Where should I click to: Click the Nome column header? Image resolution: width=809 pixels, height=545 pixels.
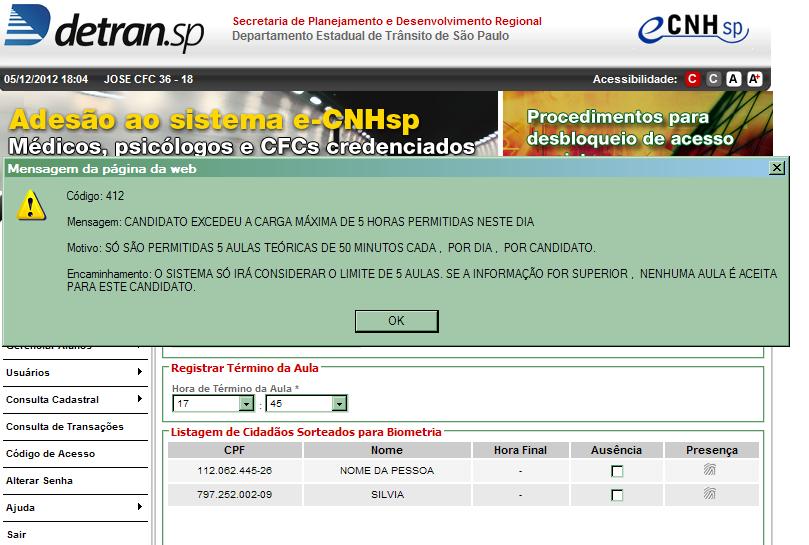387,450
